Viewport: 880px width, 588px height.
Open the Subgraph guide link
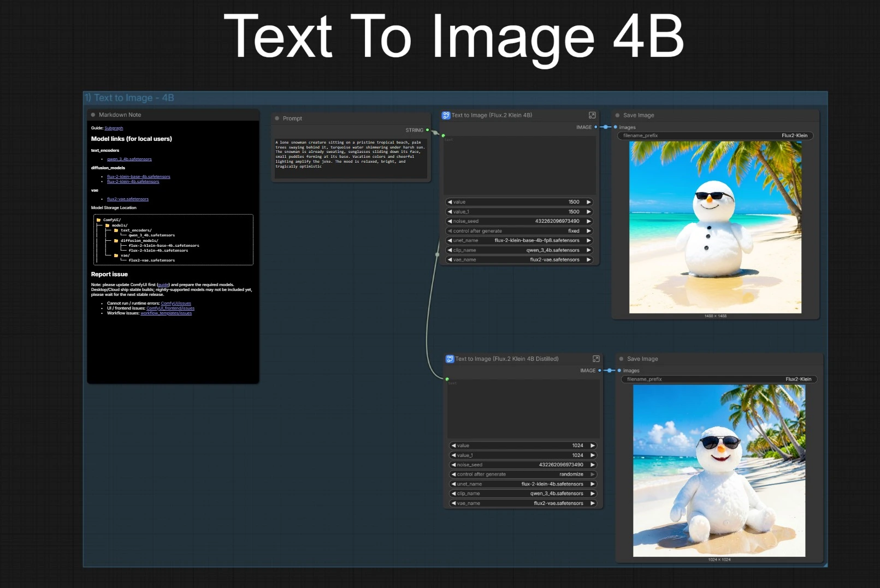[x=114, y=128]
